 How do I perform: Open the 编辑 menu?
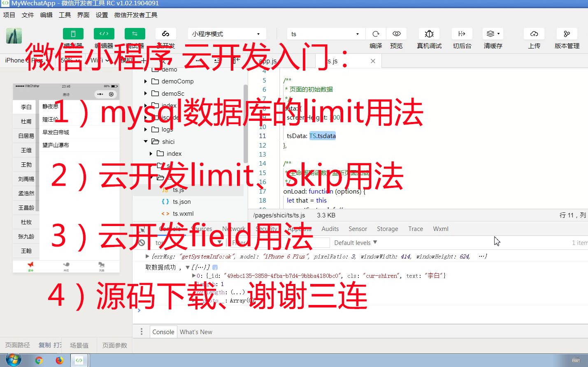46,15
